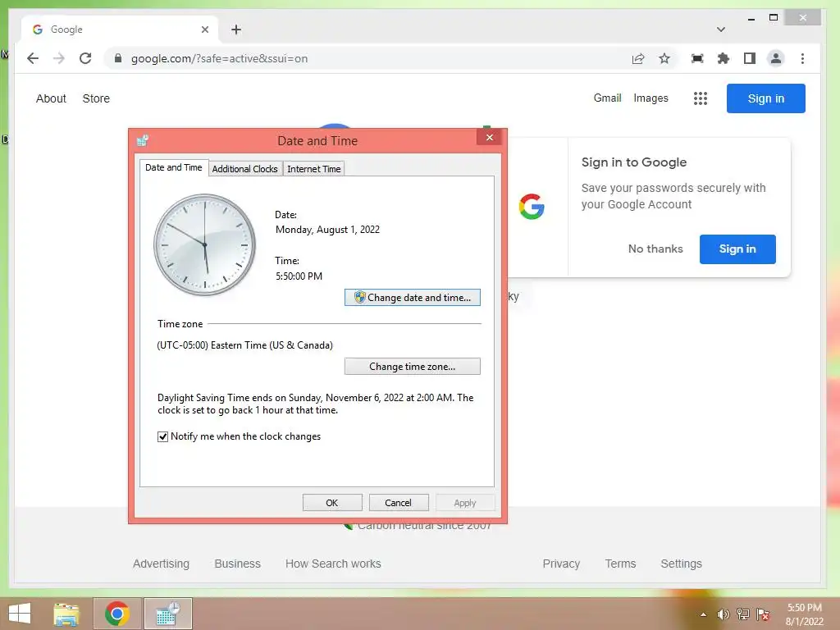Click the network tray icon

coord(743,614)
